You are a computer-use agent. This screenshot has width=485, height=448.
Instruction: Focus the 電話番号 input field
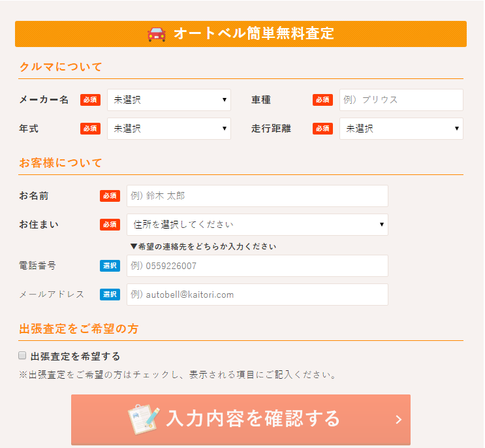257,266
